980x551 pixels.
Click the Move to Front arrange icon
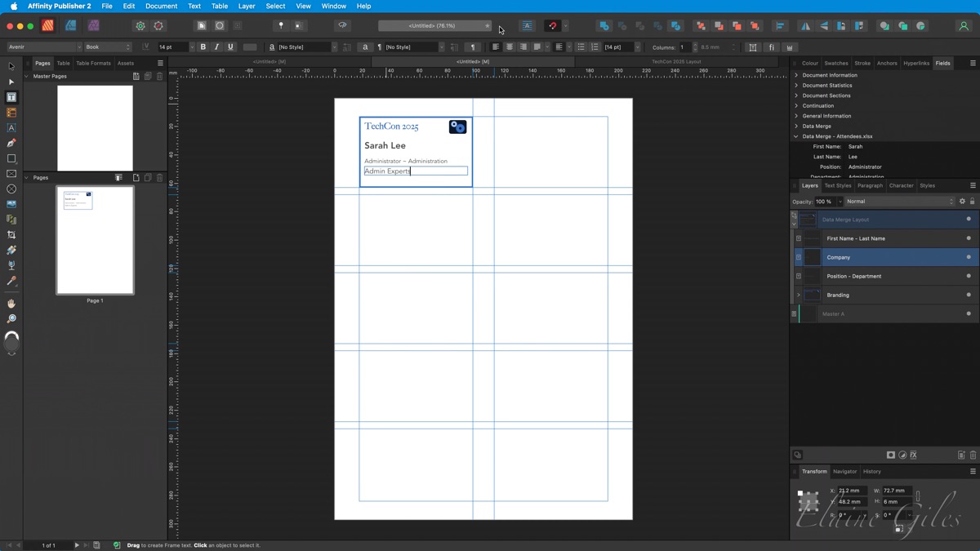pyautogui.click(x=755, y=26)
